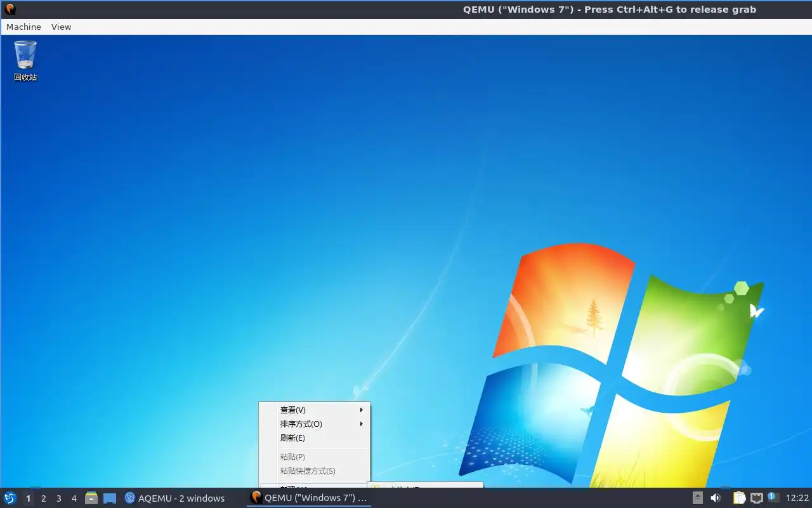Image resolution: width=812 pixels, height=508 pixels.
Task: Open the Machine menu in QEMU
Action: coord(23,27)
